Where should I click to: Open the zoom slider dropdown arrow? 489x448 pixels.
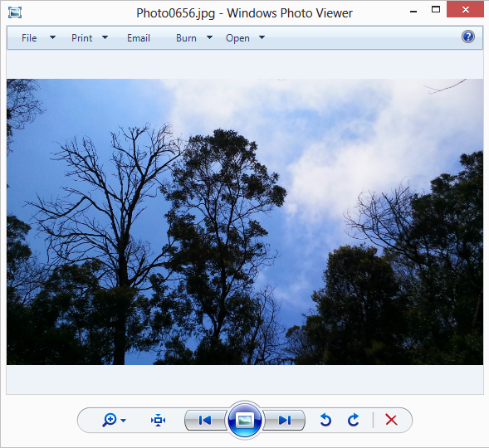[x=123, y=421]
